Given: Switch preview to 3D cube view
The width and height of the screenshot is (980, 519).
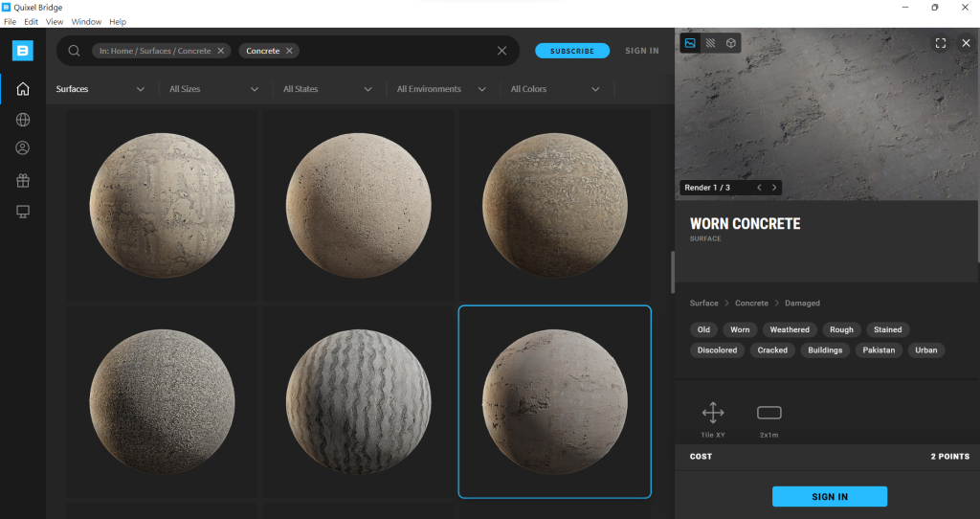Looking at the screenshot, I should [x=730, y=43].
